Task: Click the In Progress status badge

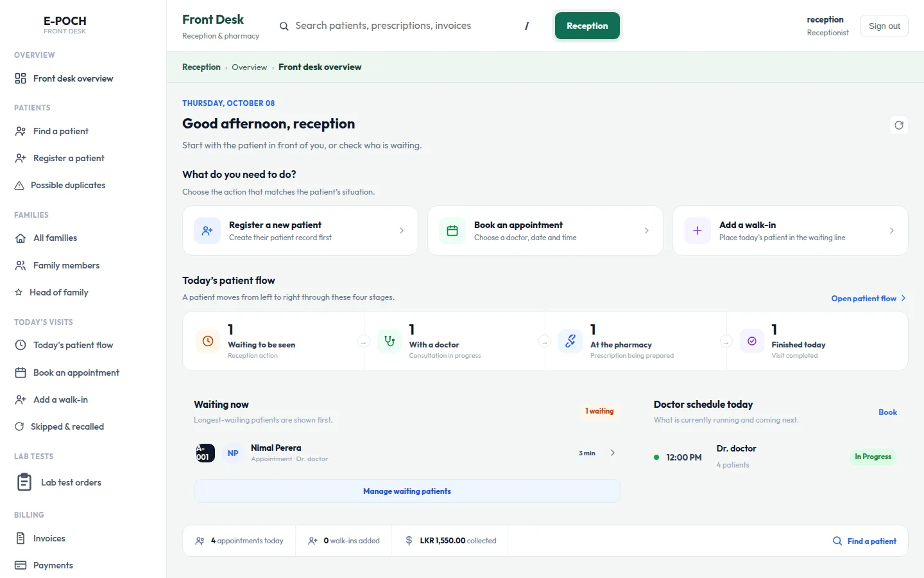Action: [x=873, y=457]
